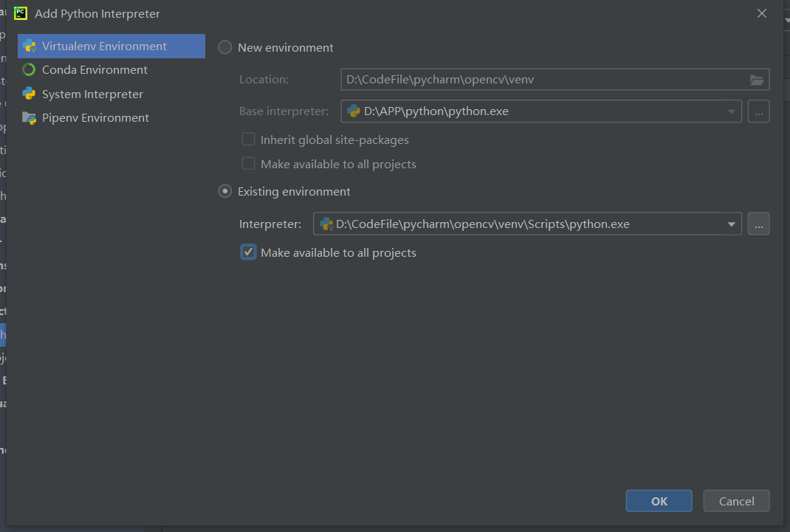Click the System Interpreter Python icon

coord(30,94)
